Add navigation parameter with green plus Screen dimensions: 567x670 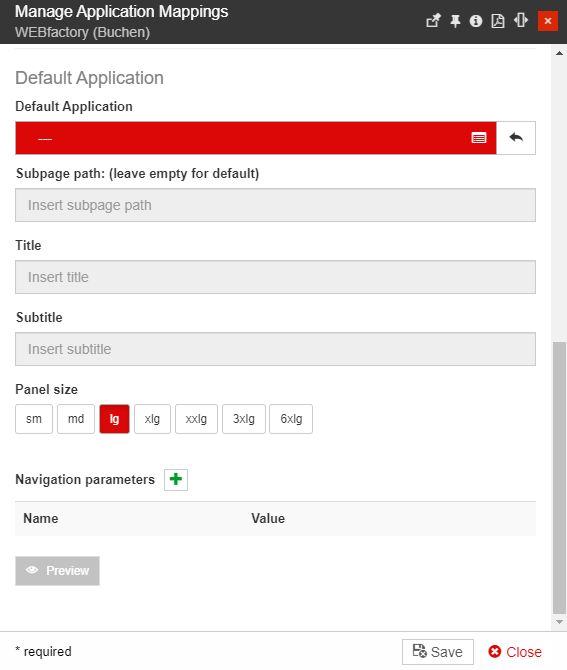pyautogui.click(x=176, y=479)
